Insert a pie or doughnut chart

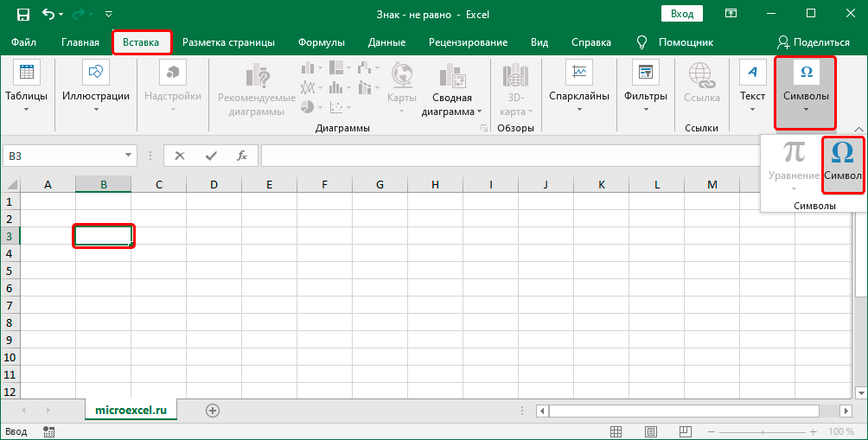point(311,107)
